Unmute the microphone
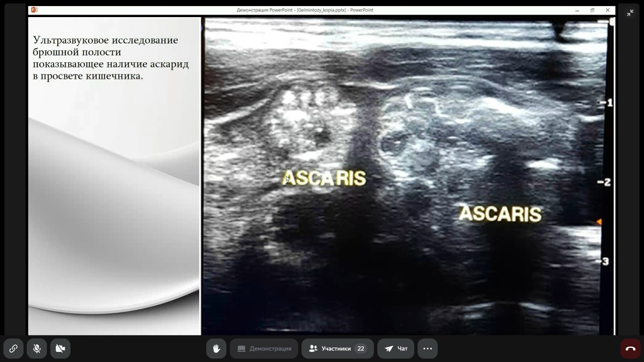The image size is (644, 362). coord(37,348)
